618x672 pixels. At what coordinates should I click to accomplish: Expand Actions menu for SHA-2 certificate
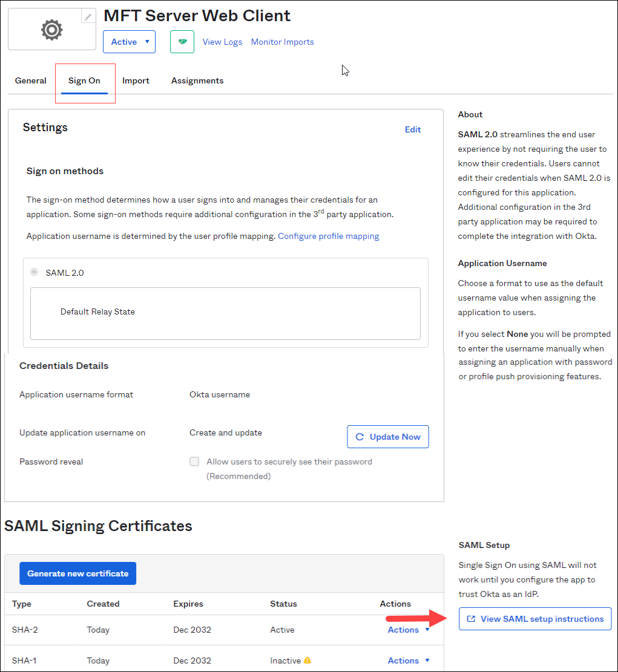(409, 630)
